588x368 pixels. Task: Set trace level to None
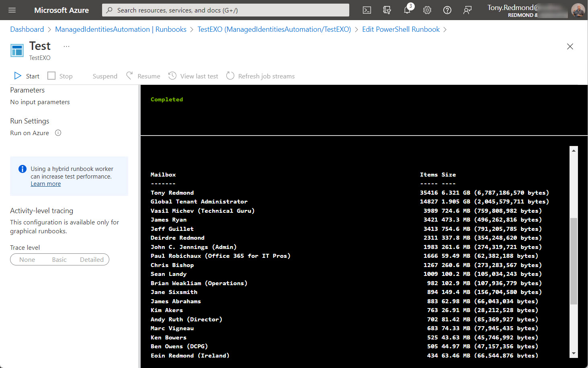click(x=27, y=259)
